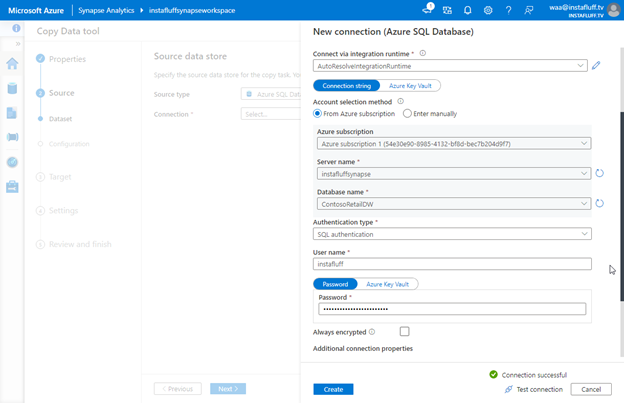The width and height of the screenshot is (624, 403).
Task: Open the Home hub icon in sidebar
Action: [12, 64]
